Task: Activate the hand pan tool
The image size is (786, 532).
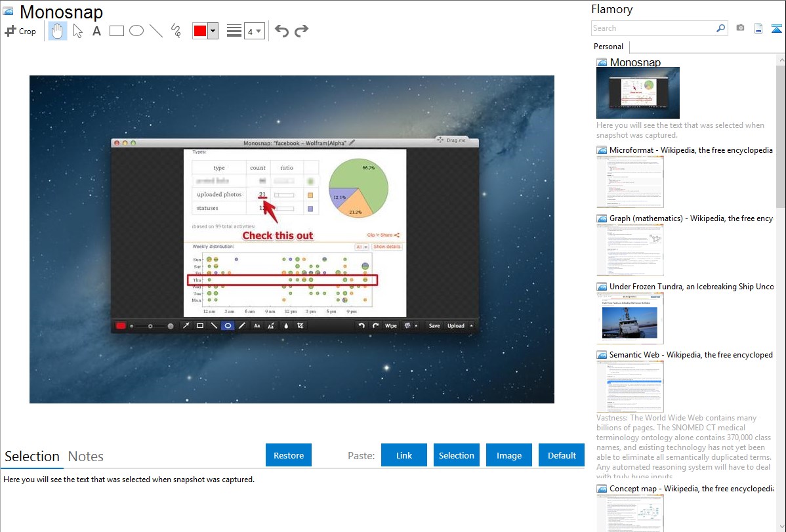Action: [x=57, y=31]
